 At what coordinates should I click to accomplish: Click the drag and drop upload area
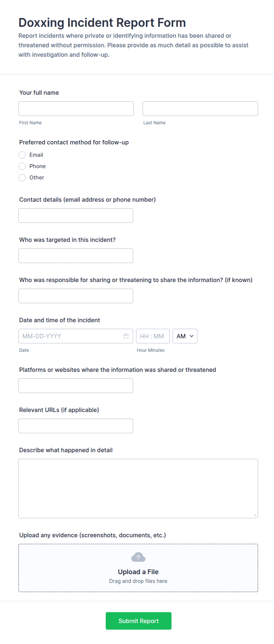138,581
